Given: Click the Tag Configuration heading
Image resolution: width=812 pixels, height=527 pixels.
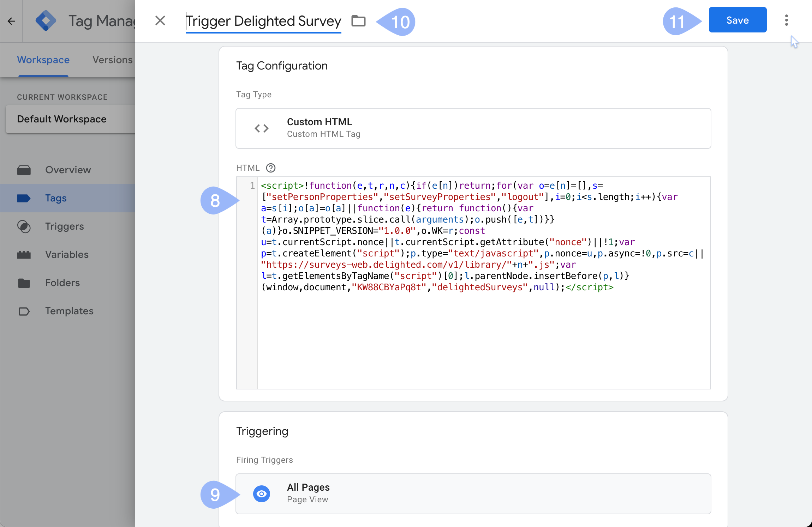Looking at the screenshot, I should [x=282, y=66].
